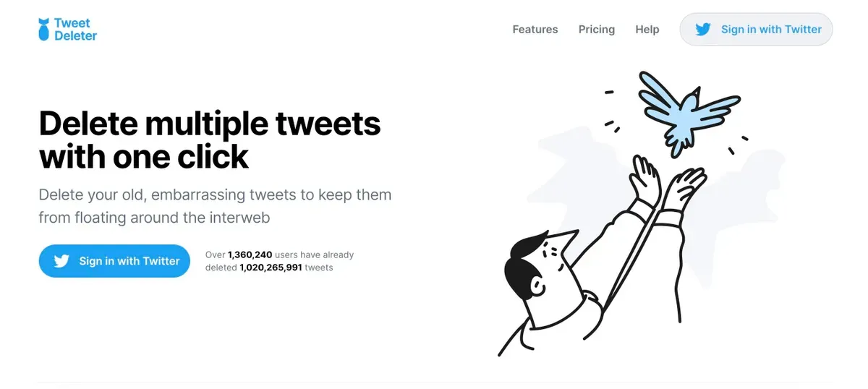Click the "with one click" headline line
Screen dimensions: 868x389
[x=144, y=157]
